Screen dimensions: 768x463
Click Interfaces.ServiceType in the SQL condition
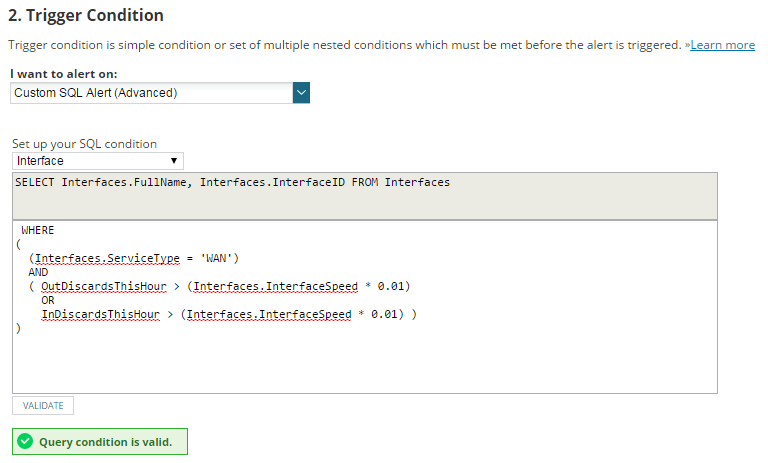tap(107, 258)
